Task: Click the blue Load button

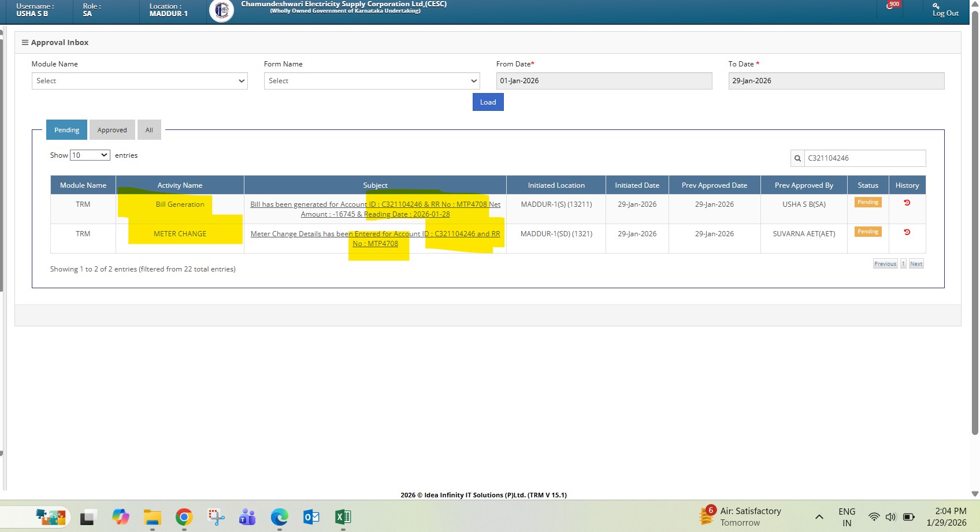Action: point(488,102)
